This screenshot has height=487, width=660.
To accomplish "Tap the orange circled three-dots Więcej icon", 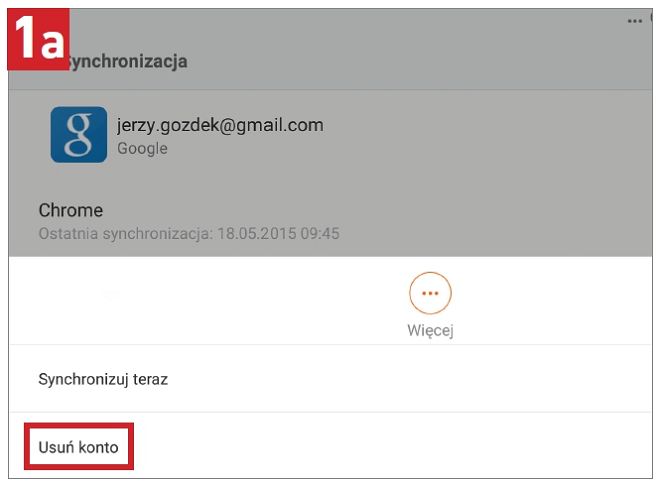I will tap(430, 293).
